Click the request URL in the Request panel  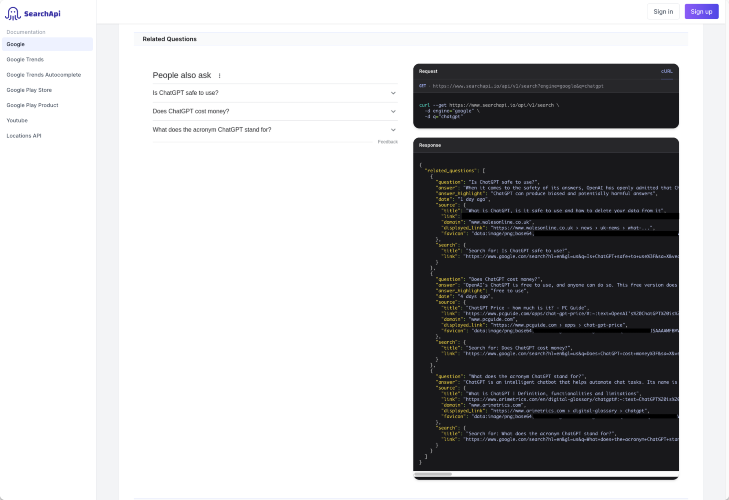518,86
